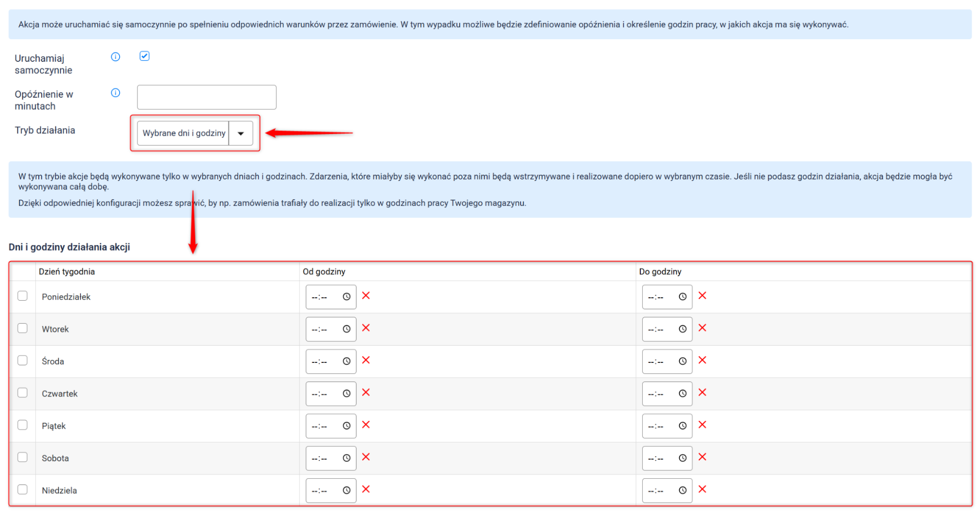The height and width of the screenshot is (514, 980).
Task: Select the Sobota day checkbox
Action: (x=23, y=457)
